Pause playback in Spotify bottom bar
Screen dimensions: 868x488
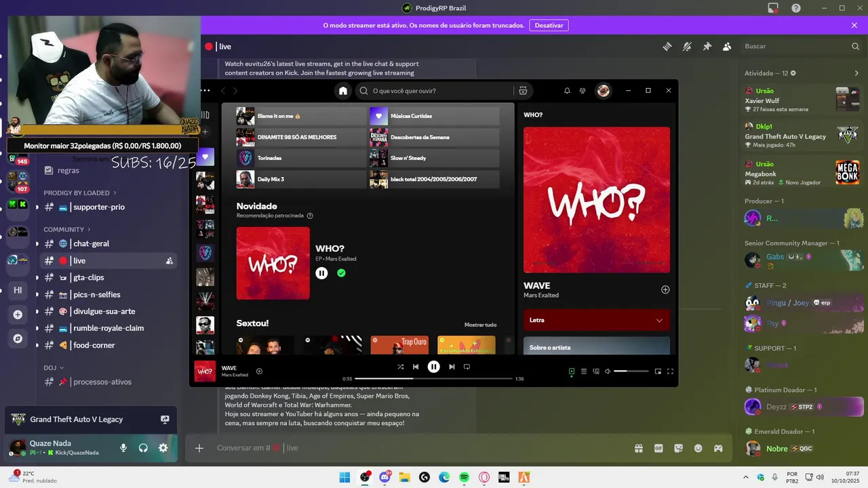pyautogui.click(x=433, y=367)
